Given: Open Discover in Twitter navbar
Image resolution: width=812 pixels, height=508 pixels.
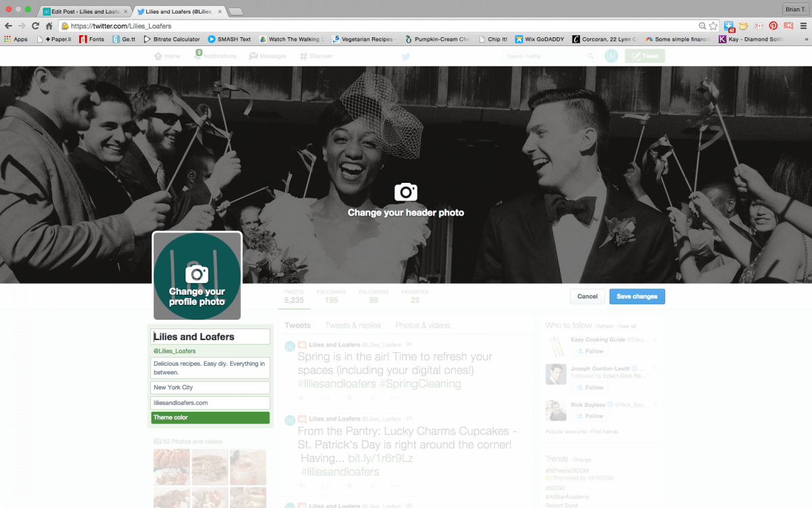Looking at the screenshot, I should [316, 56].
